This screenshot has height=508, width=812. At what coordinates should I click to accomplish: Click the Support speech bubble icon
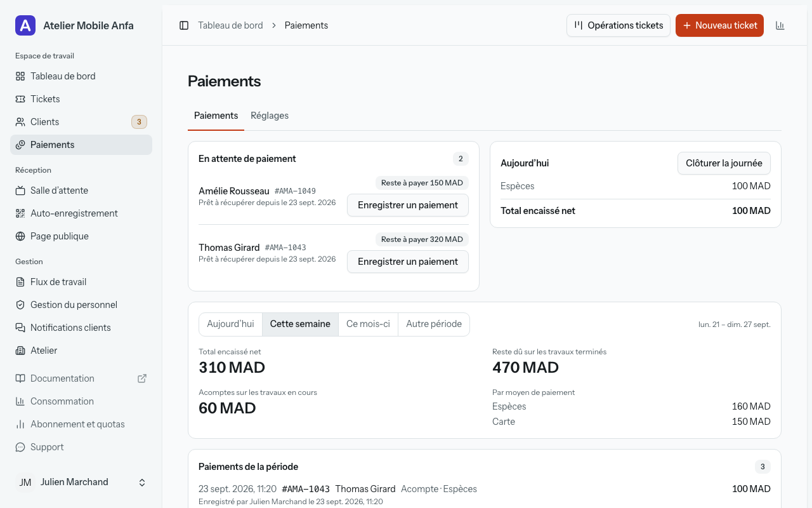tap(20, 447)
